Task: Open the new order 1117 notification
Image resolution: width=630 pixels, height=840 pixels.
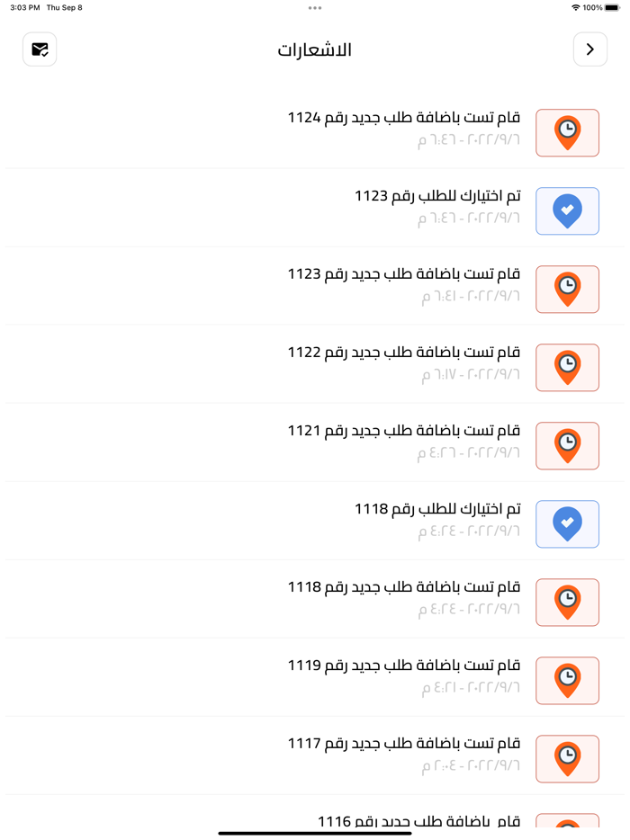Action: coord(378,755)
